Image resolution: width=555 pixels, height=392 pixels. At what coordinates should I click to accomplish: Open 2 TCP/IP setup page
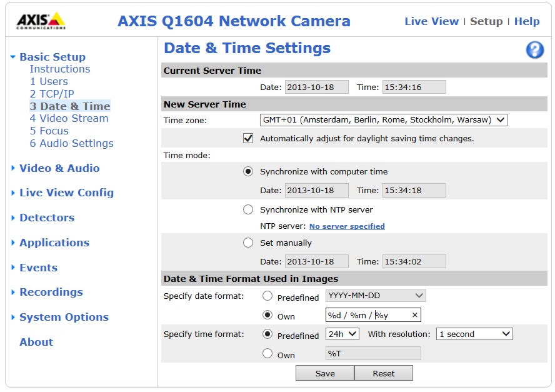coord(52,94)
